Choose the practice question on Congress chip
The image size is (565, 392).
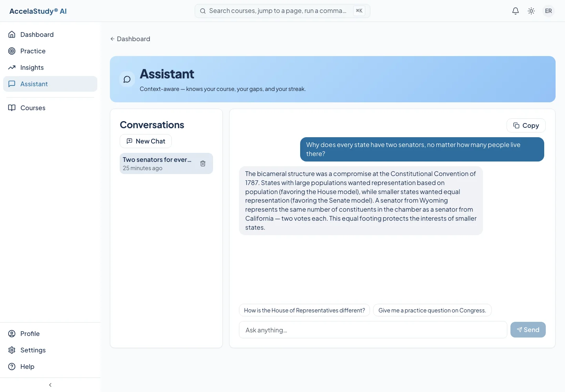tap(432, 310)
